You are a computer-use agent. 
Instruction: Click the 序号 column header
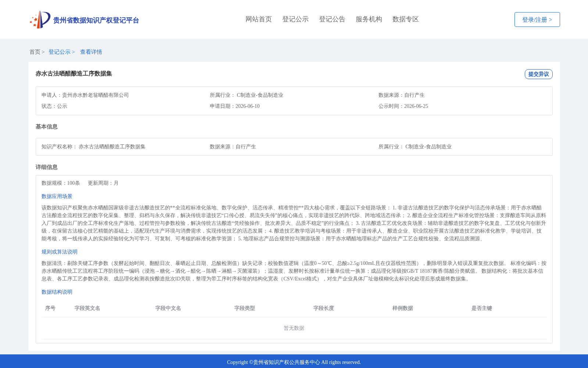pos(50,308)
